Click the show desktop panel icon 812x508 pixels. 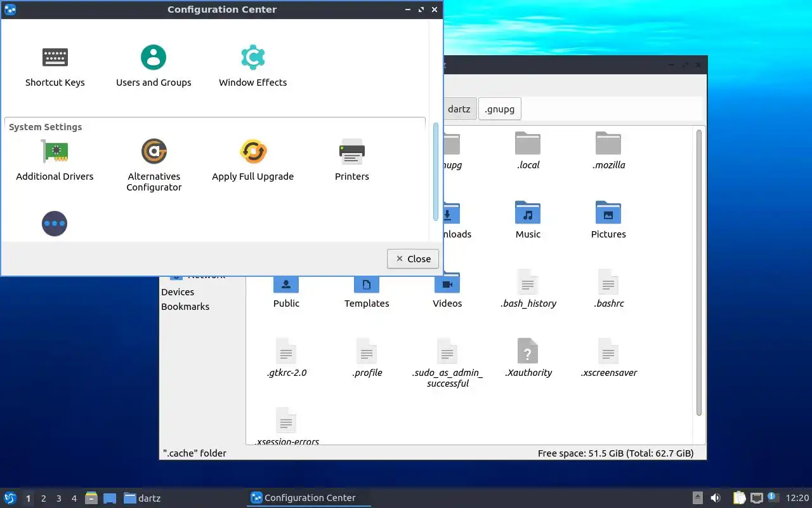110,498
